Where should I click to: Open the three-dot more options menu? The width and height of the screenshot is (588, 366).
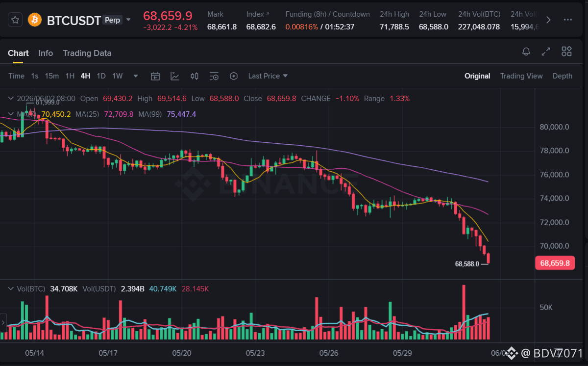coord(568,20)
